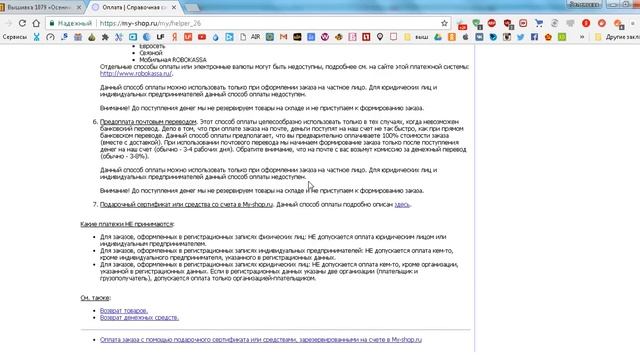Open the blue water drop bookmark
The height and width of the screenshot is (360, 640).
(216, 37)
